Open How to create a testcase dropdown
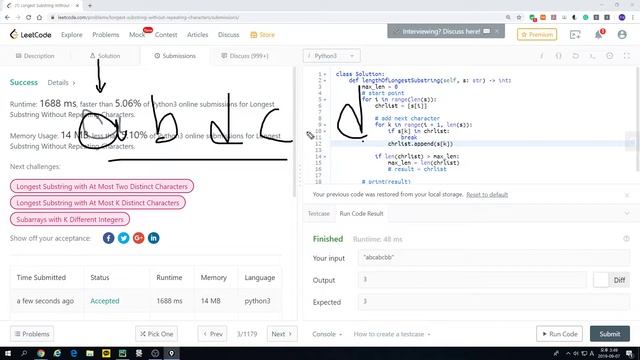 click(392, 334)
